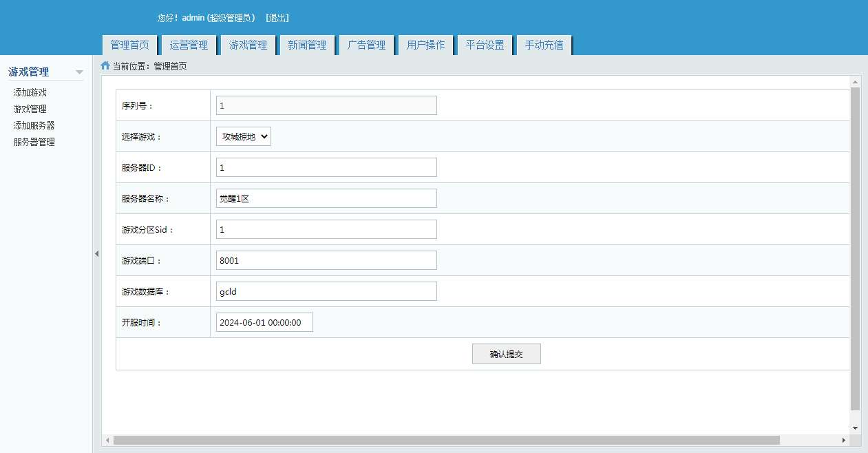The width and height of the screenshot is (868, 453).
Task: Click the 服务器名称 input field
Action: [326, 198]
